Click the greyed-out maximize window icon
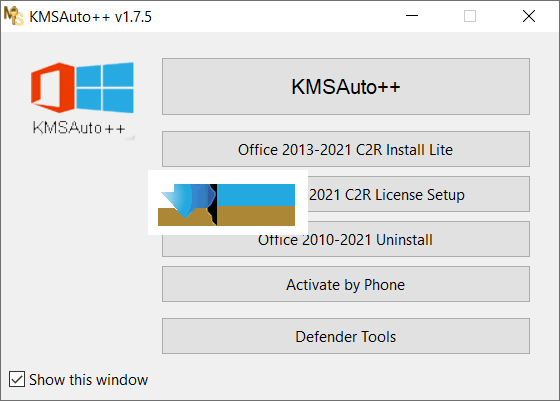This screenshot has height=401, width=560. point(470,16)
